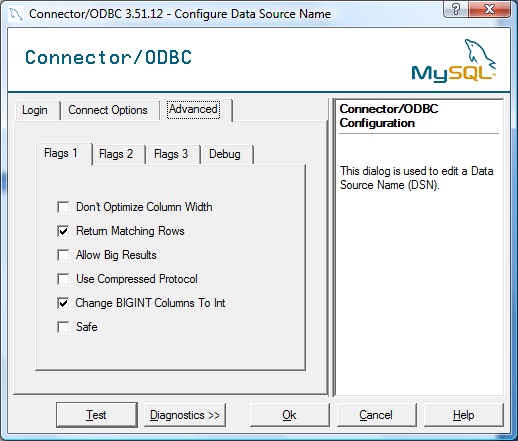
Task: Open Help from bottom button row
Action: tap(463, 415)
